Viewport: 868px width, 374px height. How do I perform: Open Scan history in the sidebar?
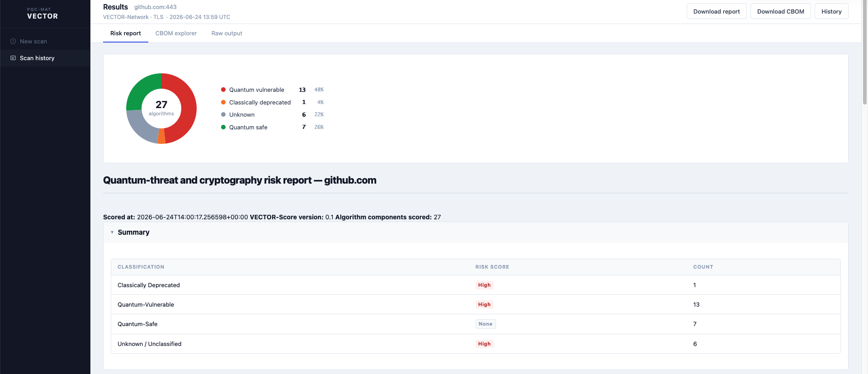pyautogui.click(x=45, y=58)
